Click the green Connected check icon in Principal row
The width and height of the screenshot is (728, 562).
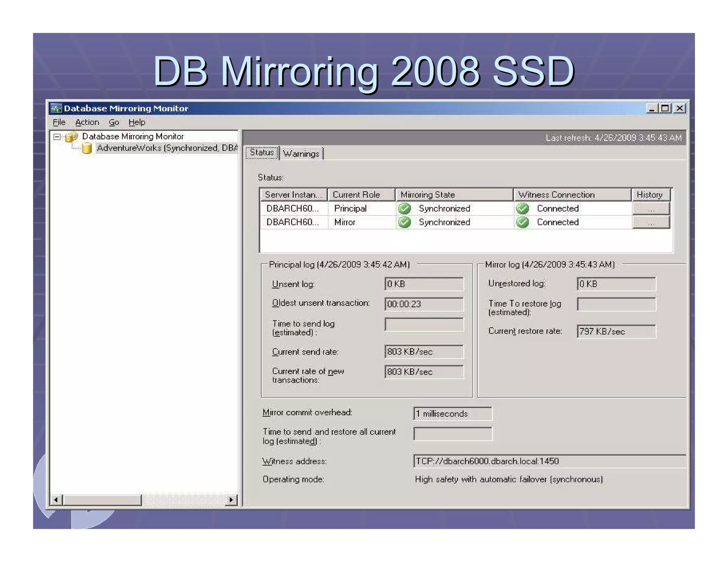pos(523,209)
